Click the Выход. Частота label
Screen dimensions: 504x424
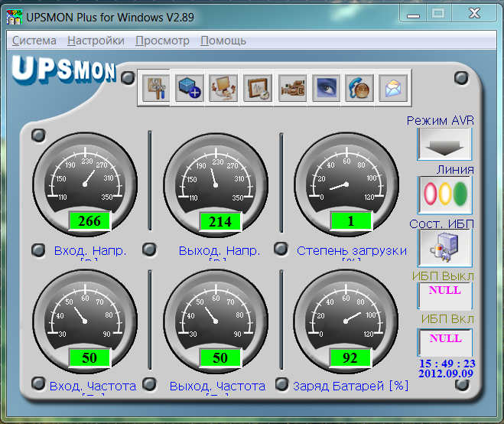pyautogui.click(x=218, y=386)
